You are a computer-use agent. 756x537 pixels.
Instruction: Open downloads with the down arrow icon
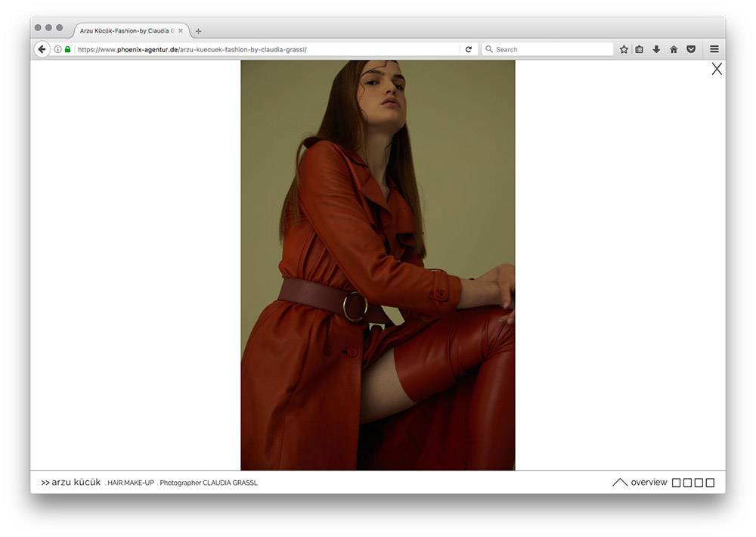point(656,49)
